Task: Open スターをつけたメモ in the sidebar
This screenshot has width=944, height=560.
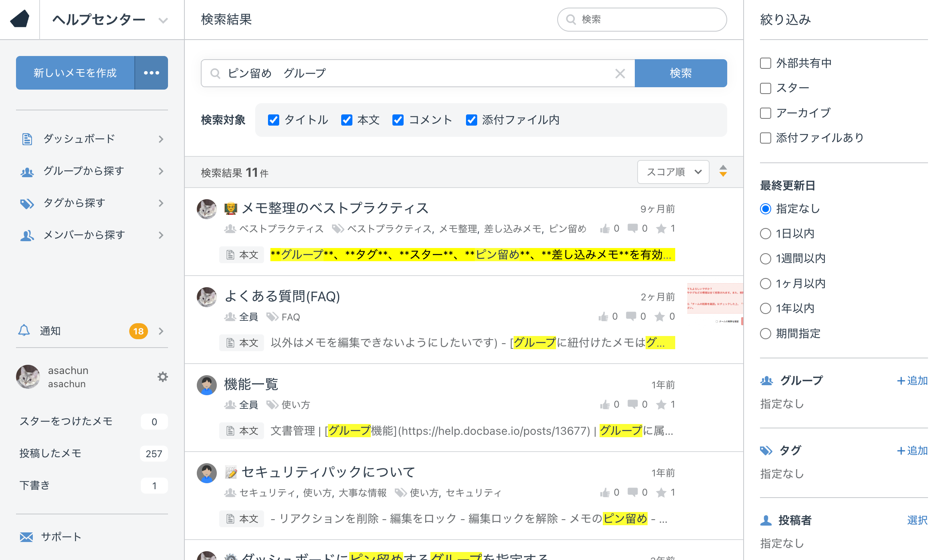Action: [x=66, y=421]
